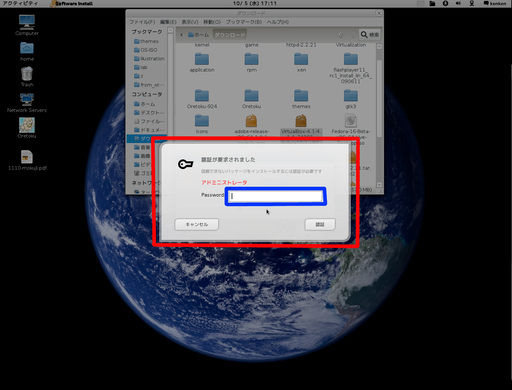
Task: Open the ヘルプ menu in the file manager
Action: pyautogui.click(x=278, y=22)
